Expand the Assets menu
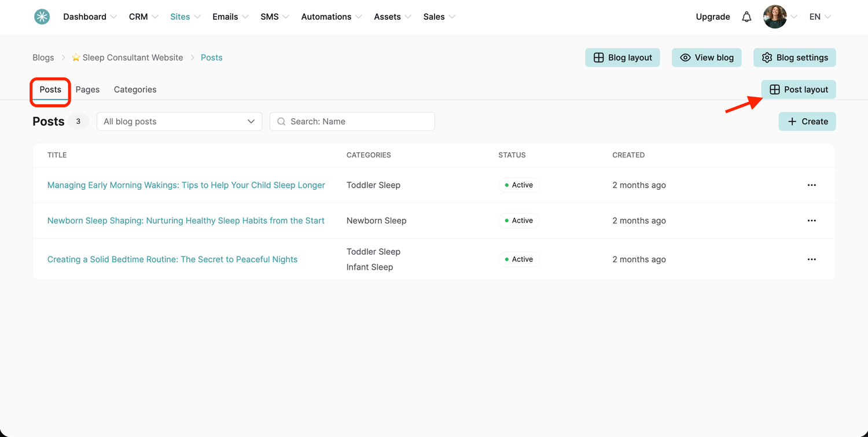This screenshot has height=437, width=868. pyautogui.click(x=392, y=17)
